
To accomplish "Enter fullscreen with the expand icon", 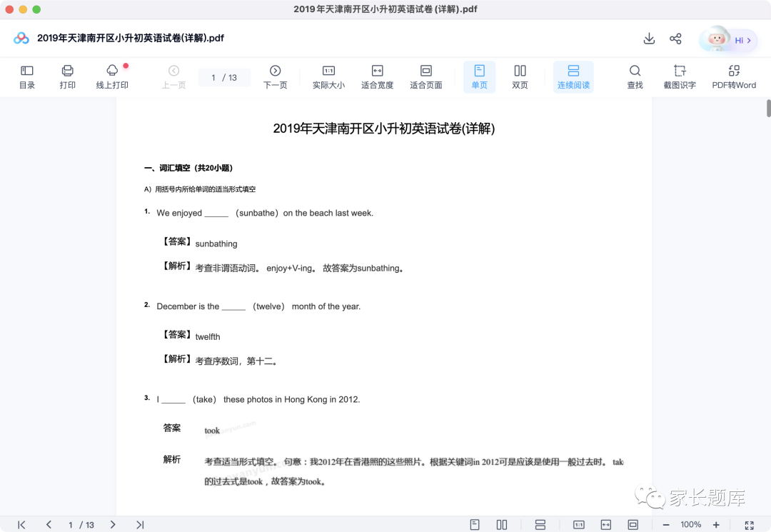I will (x=749, y=525).
